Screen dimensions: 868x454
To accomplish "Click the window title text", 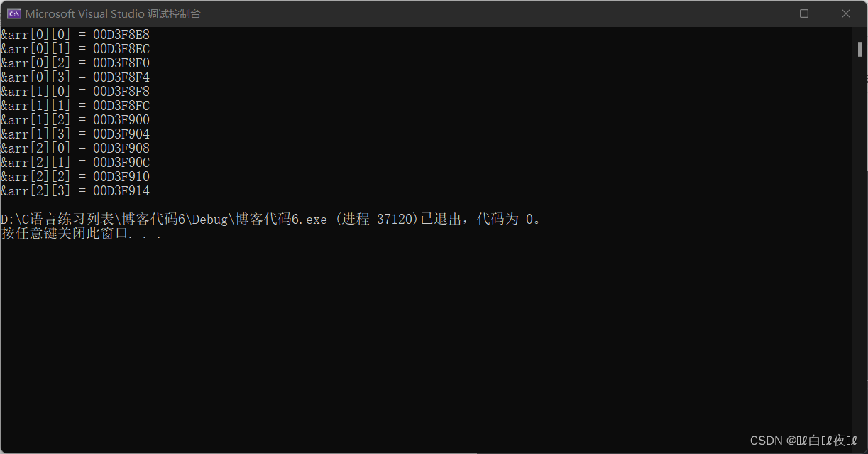I will tap(113, 13).
